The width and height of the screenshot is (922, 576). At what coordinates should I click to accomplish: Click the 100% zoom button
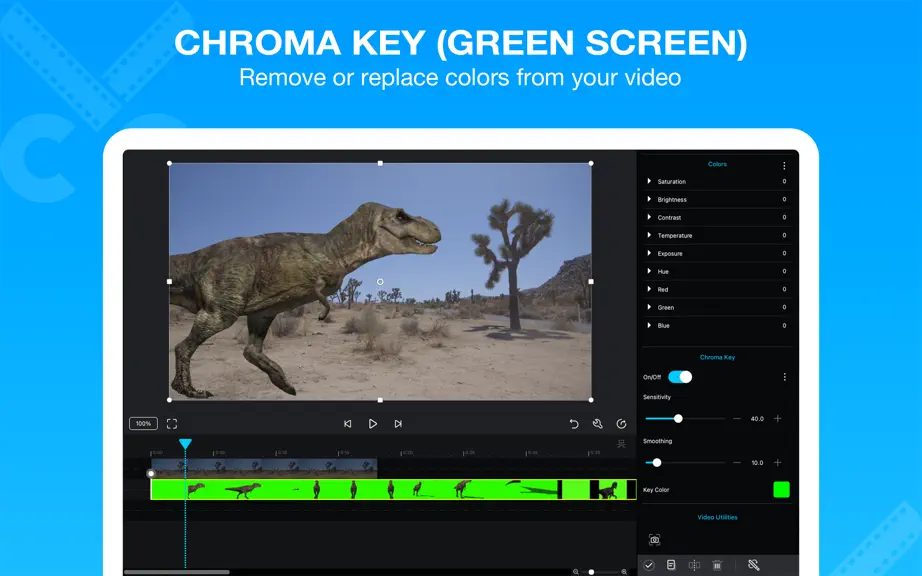point(143,424)
